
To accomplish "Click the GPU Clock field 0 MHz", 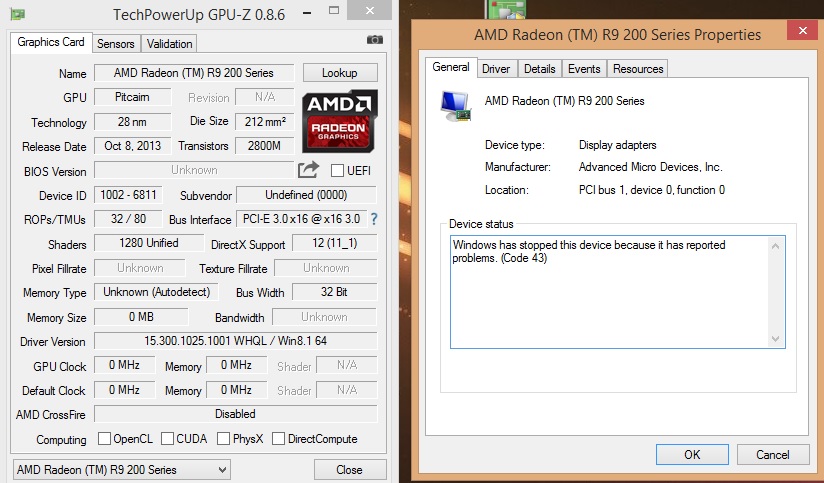I will tap(125, 365).
